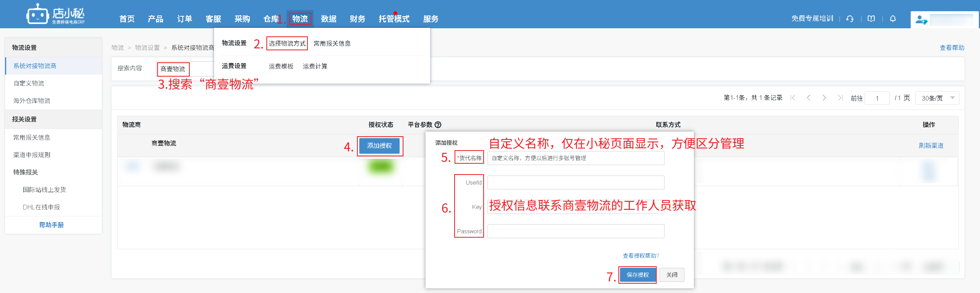Open the 查看授权帮助? link
This screenshot has height=293, width=980.
[641, 255]
